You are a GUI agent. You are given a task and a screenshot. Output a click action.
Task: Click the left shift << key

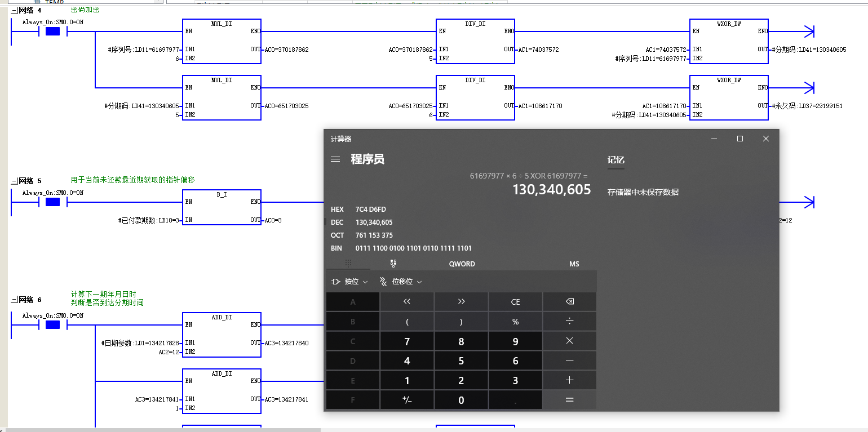click(407, 302)
